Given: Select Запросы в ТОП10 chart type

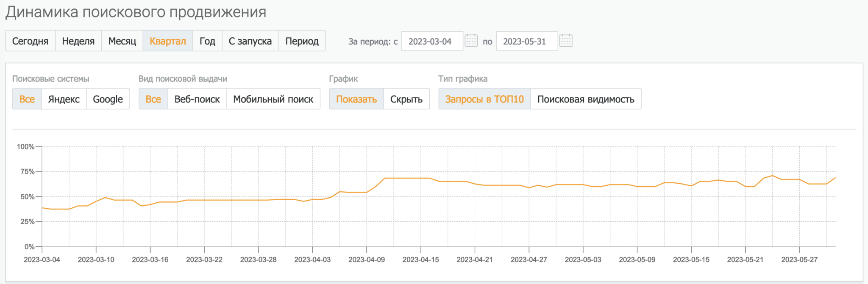Looking at the screenshot, I should coord(484,99).
